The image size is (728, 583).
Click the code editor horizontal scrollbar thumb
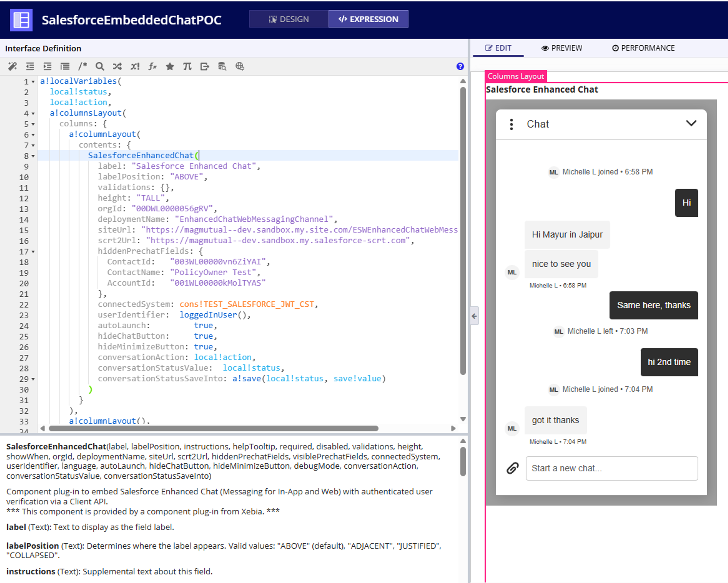click(x=213, y=428)
